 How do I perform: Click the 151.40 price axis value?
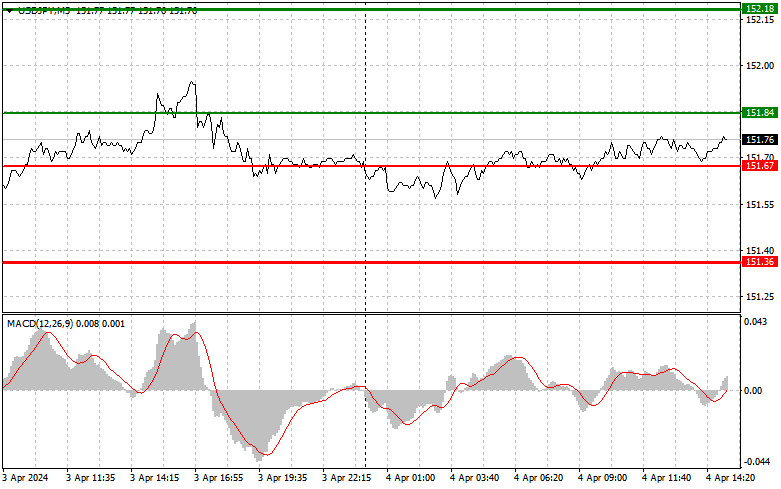760,250
